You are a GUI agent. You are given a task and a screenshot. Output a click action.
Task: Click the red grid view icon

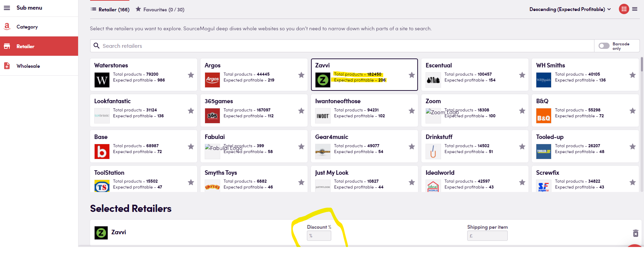tap(624, 9)
